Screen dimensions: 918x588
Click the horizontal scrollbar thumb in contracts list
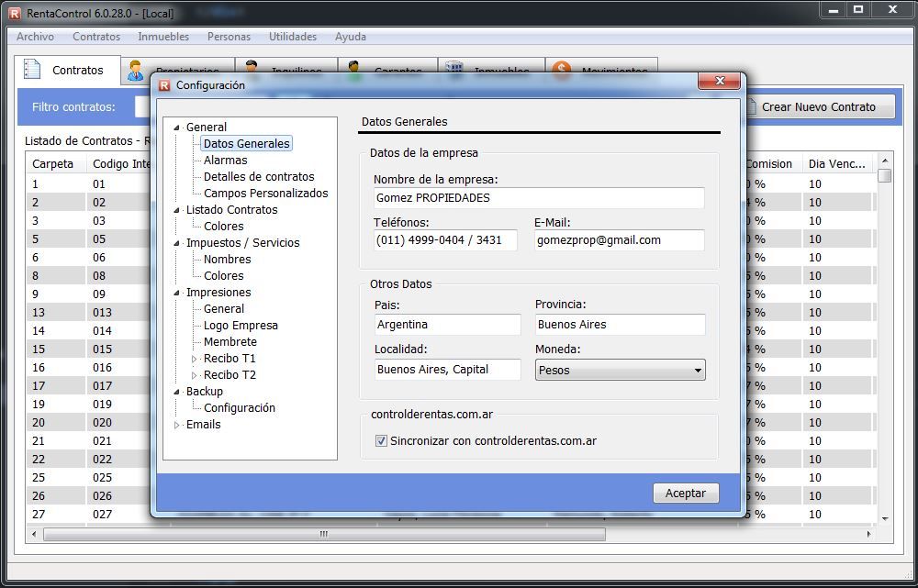point(324,534)
